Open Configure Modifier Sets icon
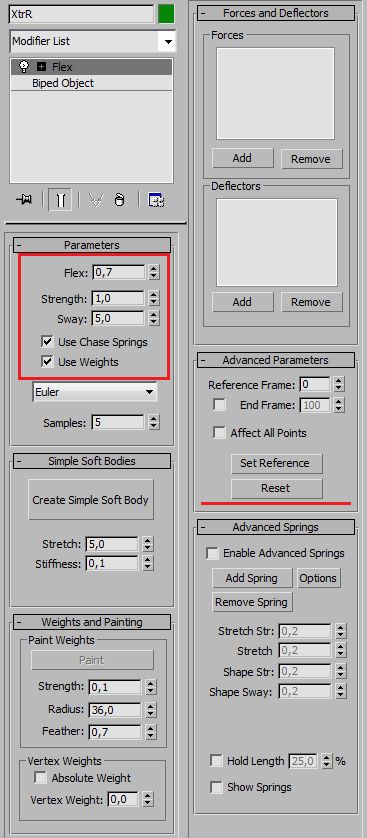Image resolution: width=367 pixels, height=838 pixels. 156,200
